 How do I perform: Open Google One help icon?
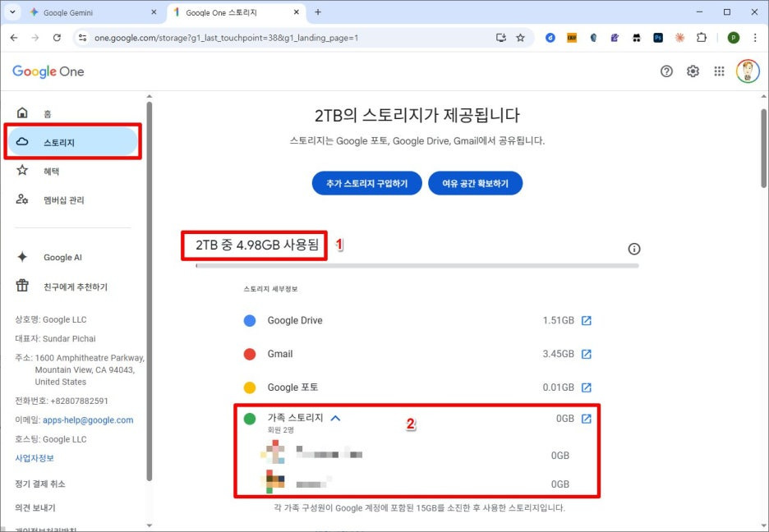click(666, 71)
